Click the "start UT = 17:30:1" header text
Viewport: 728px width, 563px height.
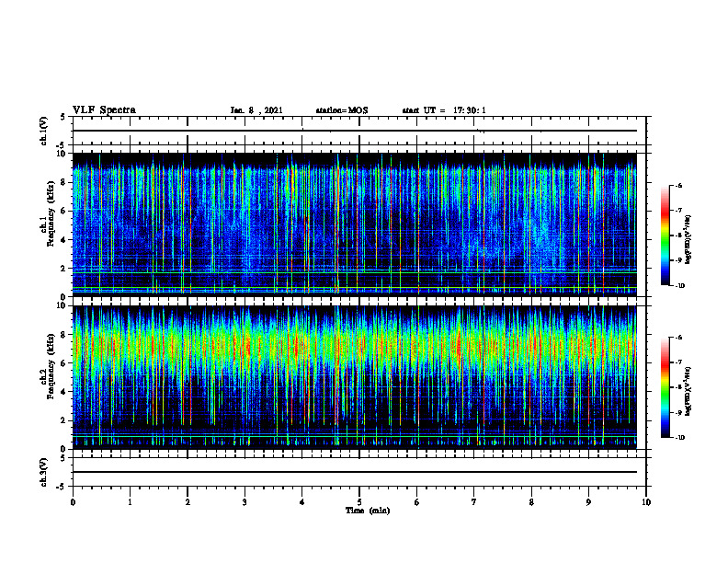(444, 110)
